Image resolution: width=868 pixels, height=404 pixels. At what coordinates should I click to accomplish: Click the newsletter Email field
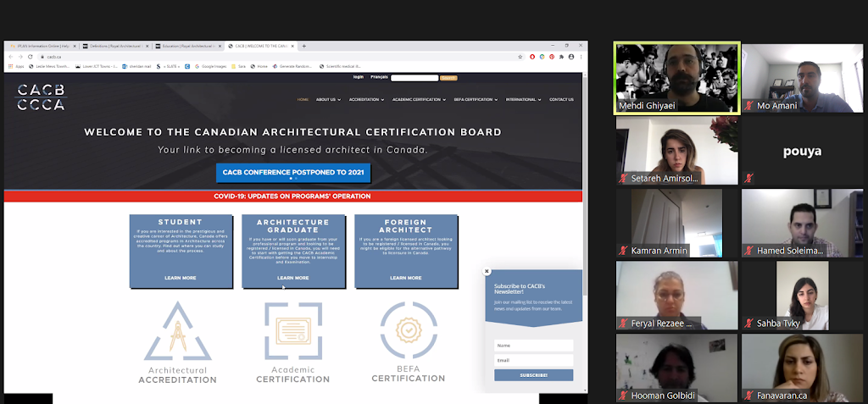tap(534, 360)
